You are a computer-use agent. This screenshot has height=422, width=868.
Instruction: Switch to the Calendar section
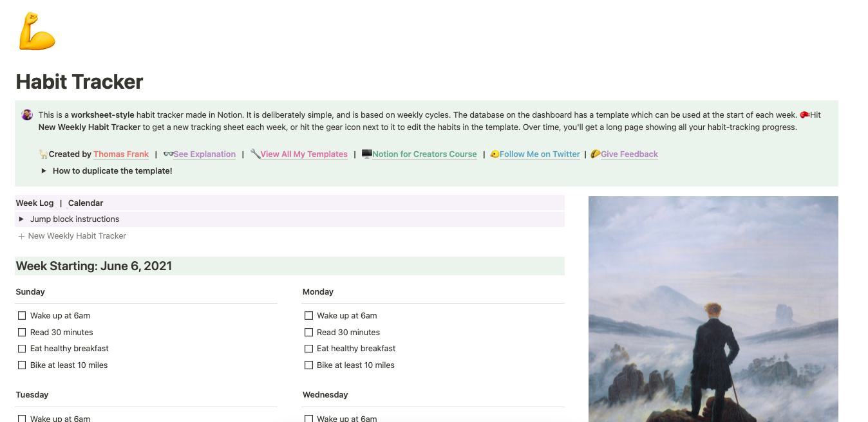pyautogui.click(x=86, y=203)
